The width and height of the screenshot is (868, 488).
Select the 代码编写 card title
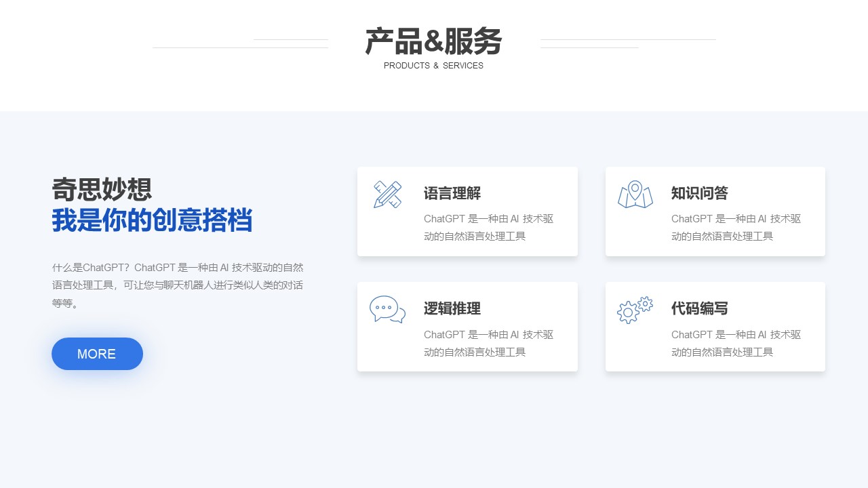[x=700, y=308]
